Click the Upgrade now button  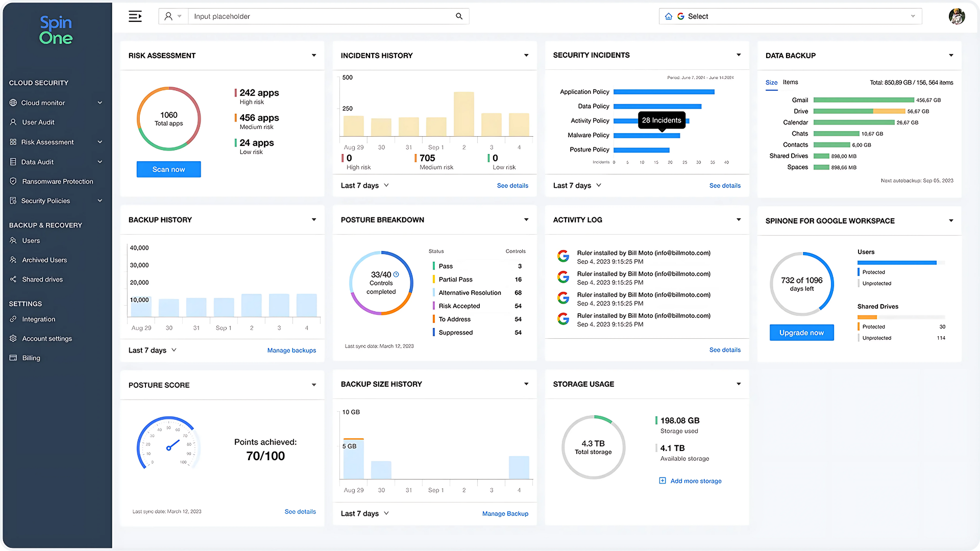click(801, 333)
